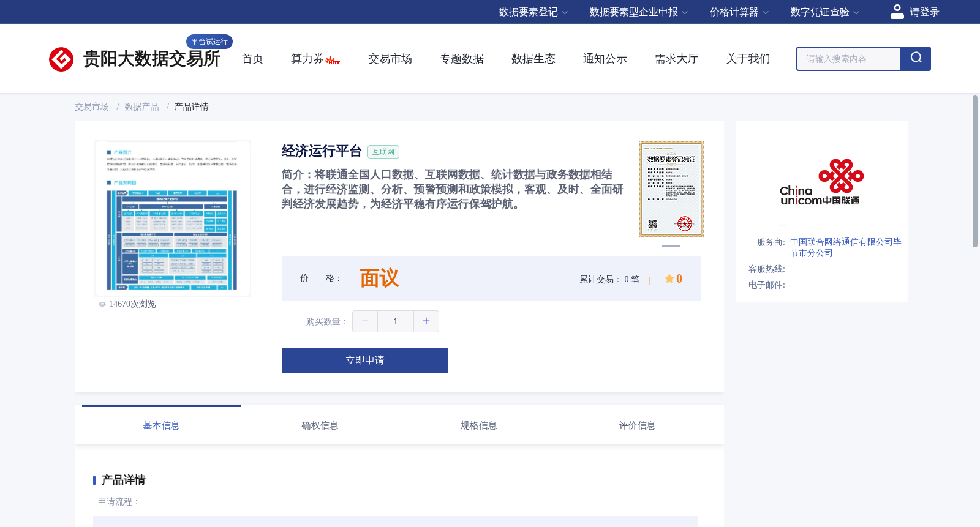Click the purchase quantity input field
The height and width of the screenshot is (527, 980).
[396, 321]
